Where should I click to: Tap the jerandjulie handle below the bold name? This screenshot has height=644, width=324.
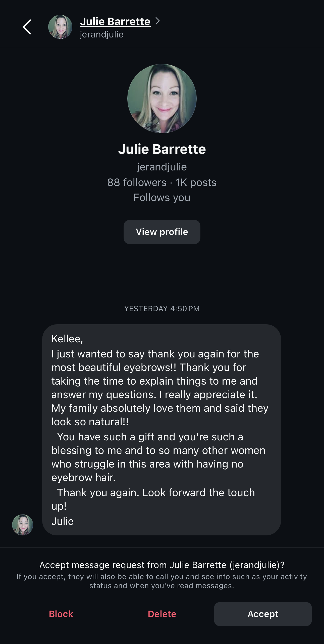162,167
